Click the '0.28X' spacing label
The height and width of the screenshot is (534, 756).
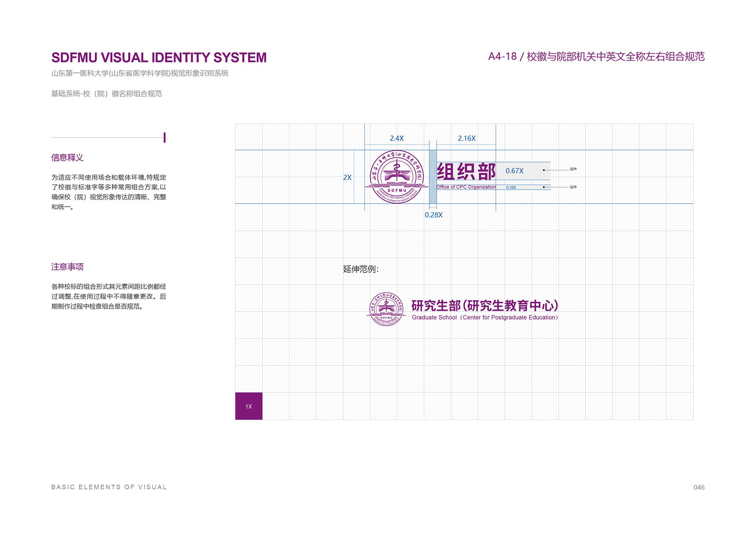[433, 215]
